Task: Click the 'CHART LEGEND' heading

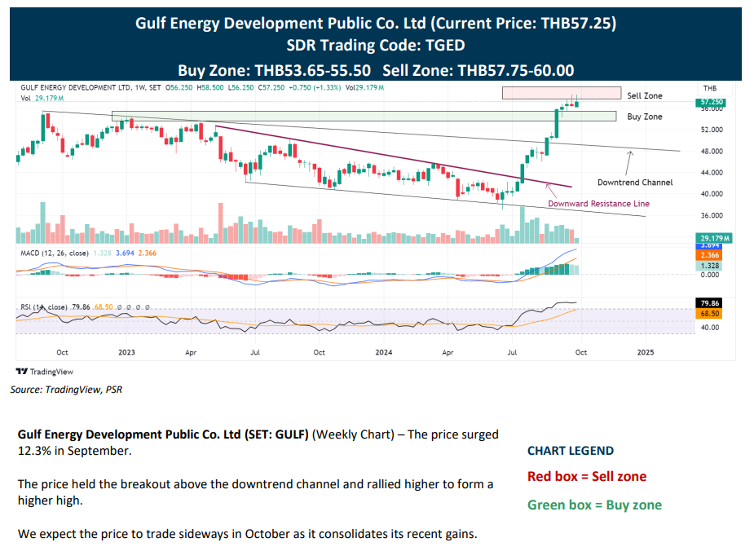Action: tap(571, 451)
